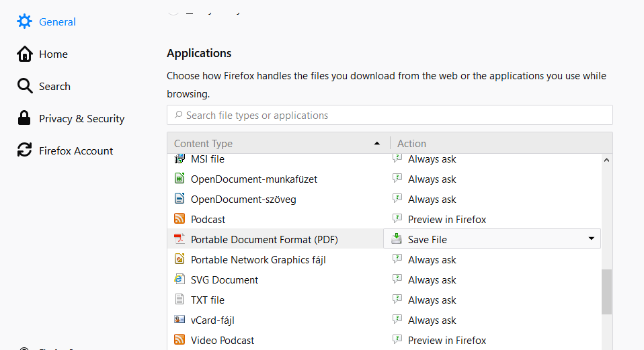Image resolution: width=644 pixels, height=350 pixels.
Task: Click the OpenDocument-munkafüzet spreadsheet icon
Action: (179, 178)
